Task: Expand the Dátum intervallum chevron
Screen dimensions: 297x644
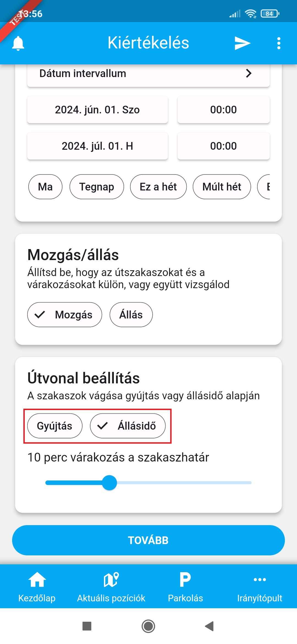Action: coord(249,73)
